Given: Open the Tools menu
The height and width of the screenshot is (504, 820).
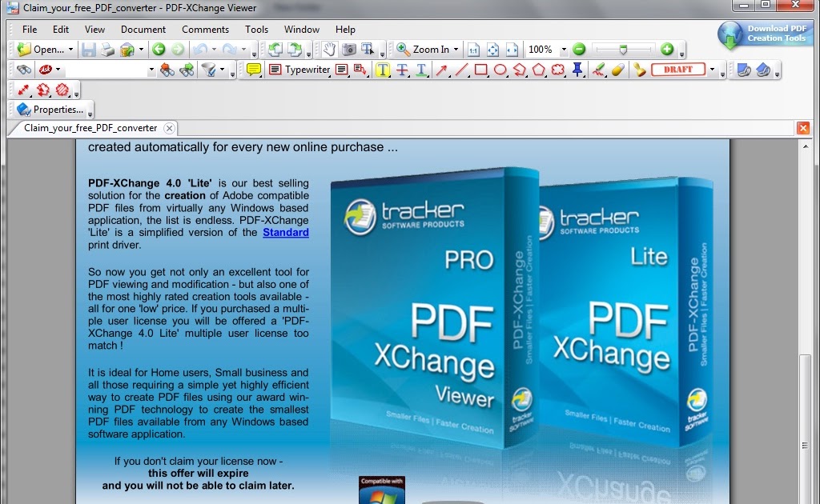Looking at the screenshot, I should point(256,30).
